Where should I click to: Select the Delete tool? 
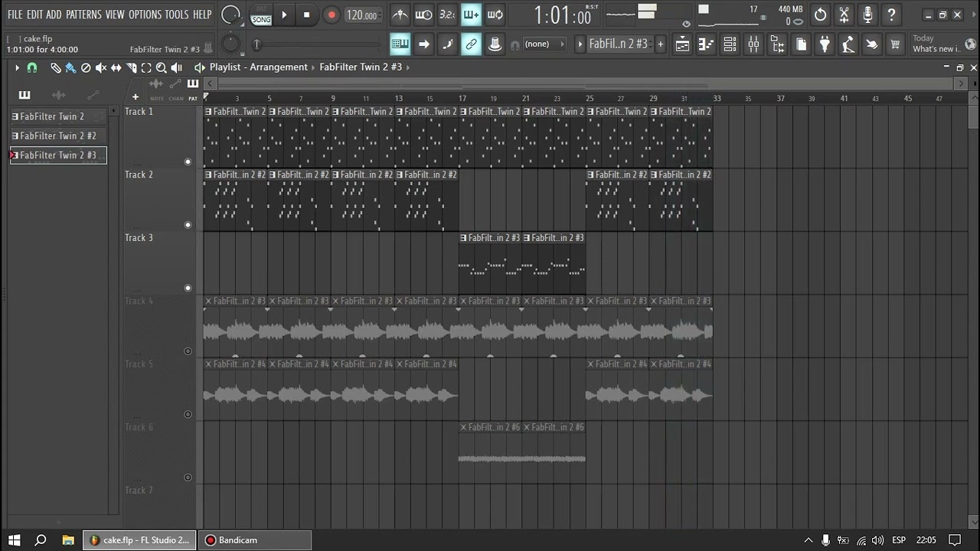click(x=86, y=67)
